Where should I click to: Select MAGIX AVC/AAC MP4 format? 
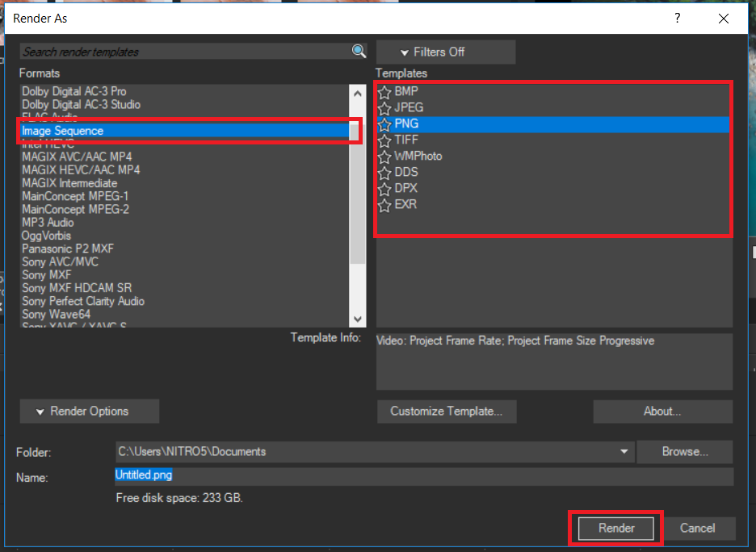[x=185, y=157]
